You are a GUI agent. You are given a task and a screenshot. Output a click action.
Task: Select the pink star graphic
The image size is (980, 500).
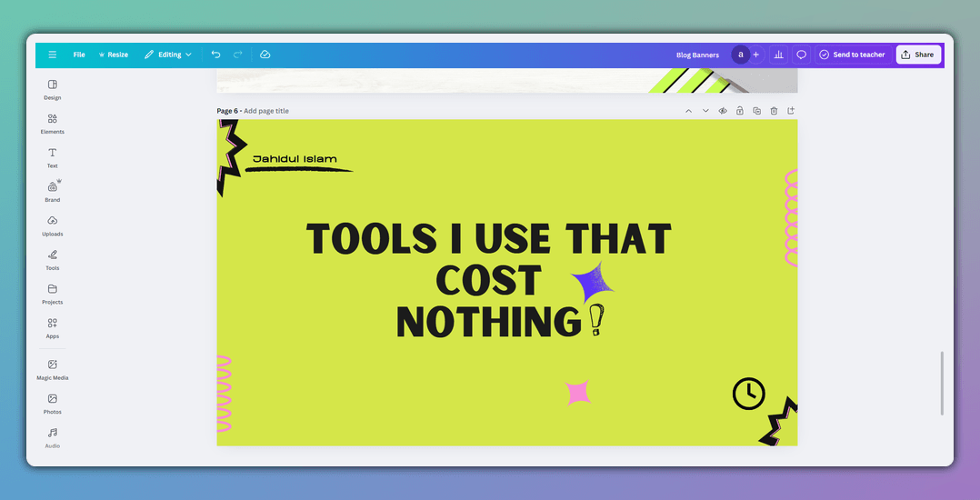pos(578,393)
